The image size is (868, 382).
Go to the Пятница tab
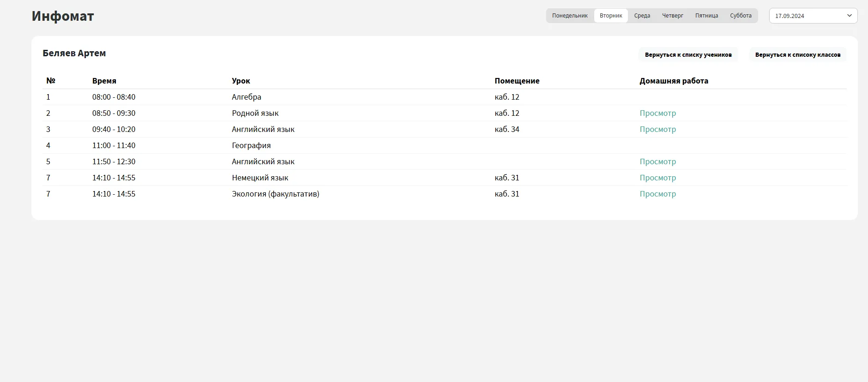click(706, 16)
